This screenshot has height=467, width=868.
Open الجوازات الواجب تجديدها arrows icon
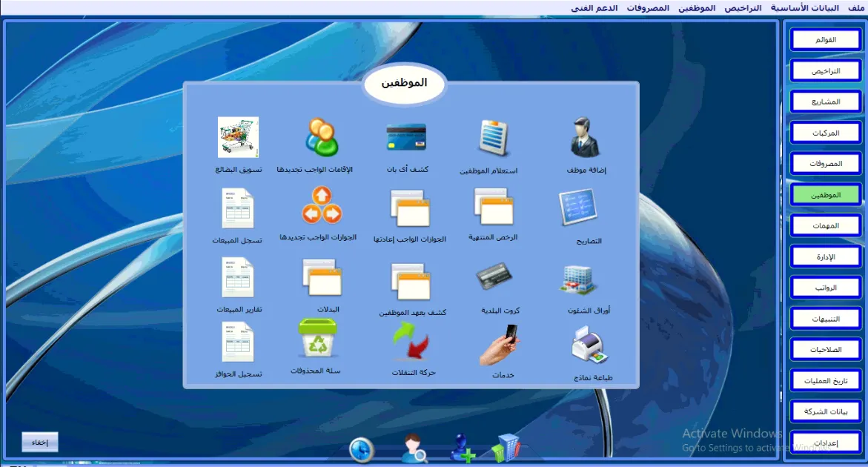tap(322, 205)
